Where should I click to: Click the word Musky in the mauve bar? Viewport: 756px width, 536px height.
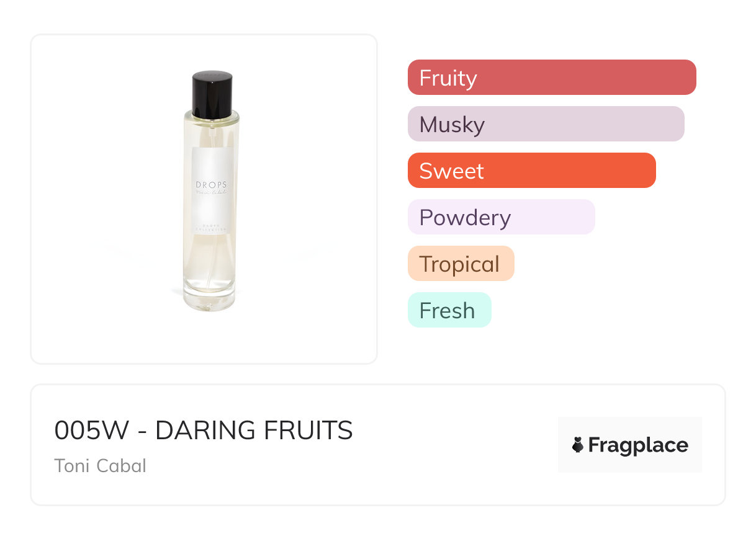(452, 125)
